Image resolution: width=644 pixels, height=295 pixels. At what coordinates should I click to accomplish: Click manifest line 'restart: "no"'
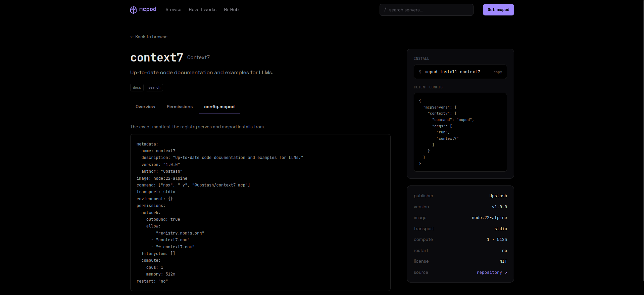tap(152, 281)
